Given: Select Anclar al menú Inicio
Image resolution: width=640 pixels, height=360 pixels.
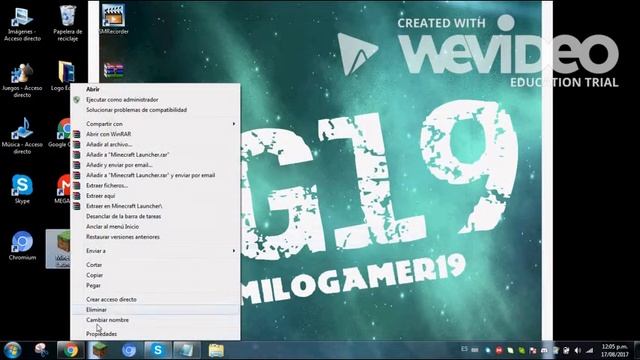Looking at the screenshot, I should point(156,227).
